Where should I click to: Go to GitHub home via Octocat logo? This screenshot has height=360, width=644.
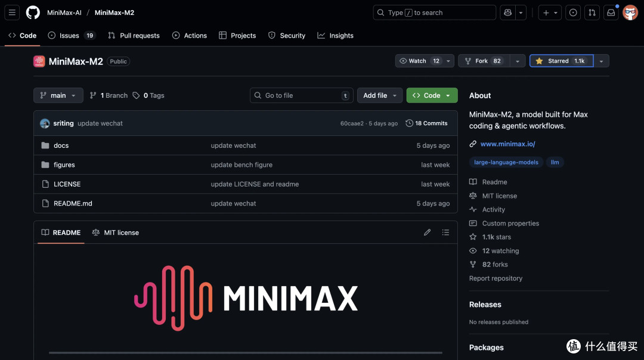(33, 13)
